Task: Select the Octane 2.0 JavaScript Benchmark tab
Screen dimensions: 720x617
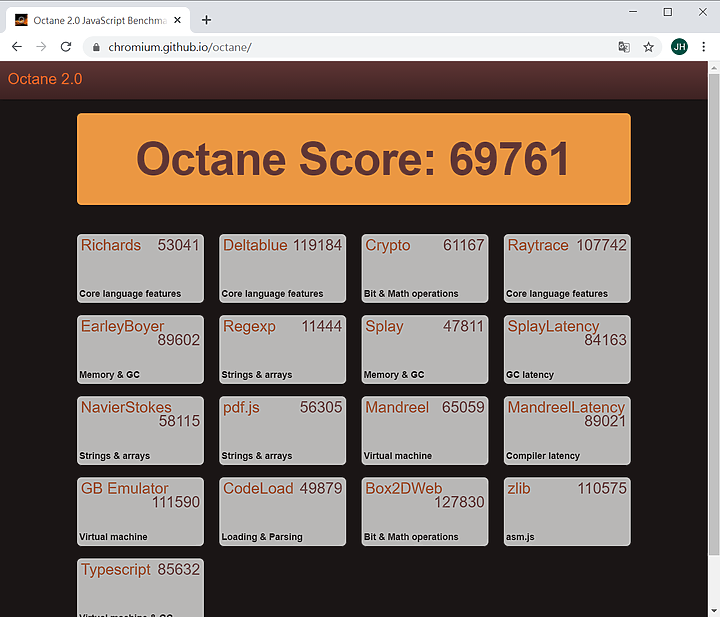Action: tap(98, 20)
